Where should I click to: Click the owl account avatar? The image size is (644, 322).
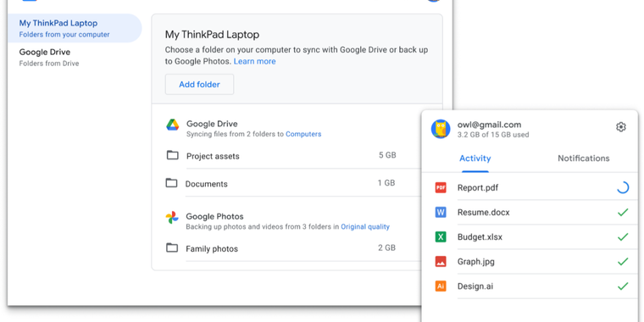(x=441, y=129)
